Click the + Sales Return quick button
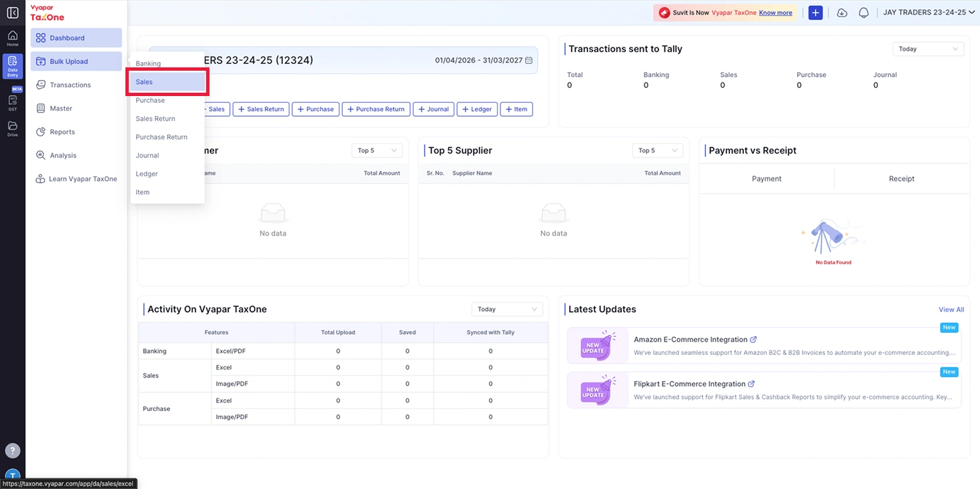980x489 pixels. click(x=261, y=109)
